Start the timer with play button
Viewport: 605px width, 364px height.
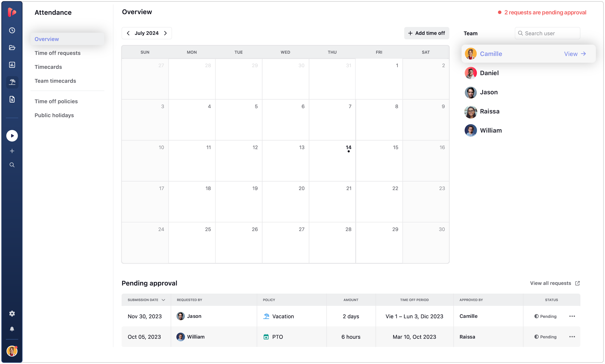coord(12,136)
